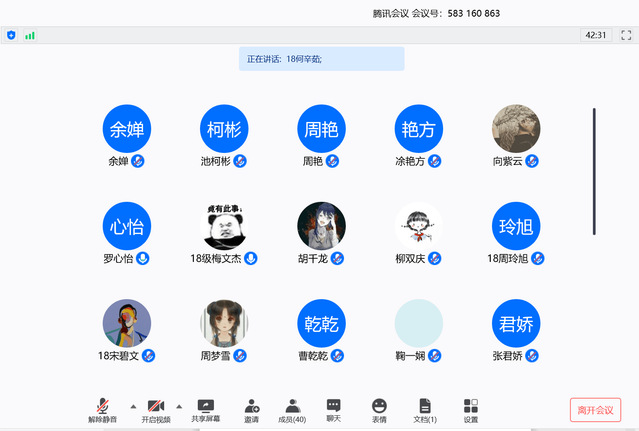The image size is (639, 431).
Task: Select 向紫云's avatar thumbnail
Action: pyautogui.click(x=516, y=129)
